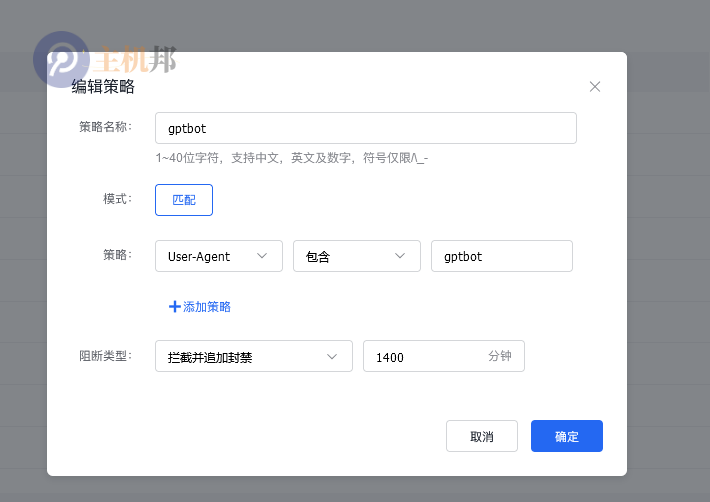Open the User-Agent dropdown
This screenshot has height=502, width=710.
(x=219, y=256)
